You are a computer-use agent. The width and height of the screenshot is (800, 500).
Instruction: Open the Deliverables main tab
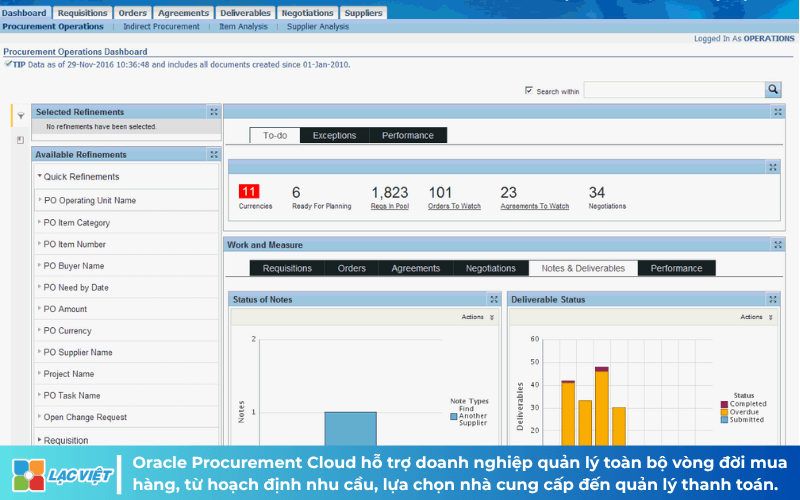click(245, 13)
